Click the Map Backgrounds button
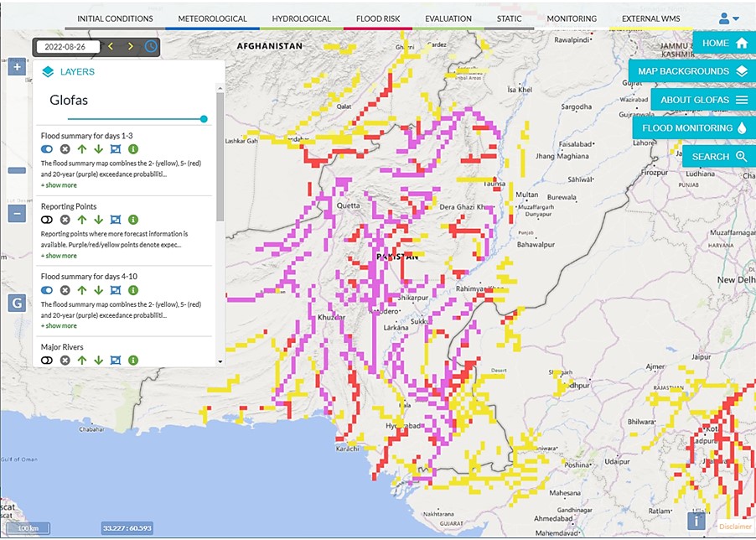 (x=691, y=71)
